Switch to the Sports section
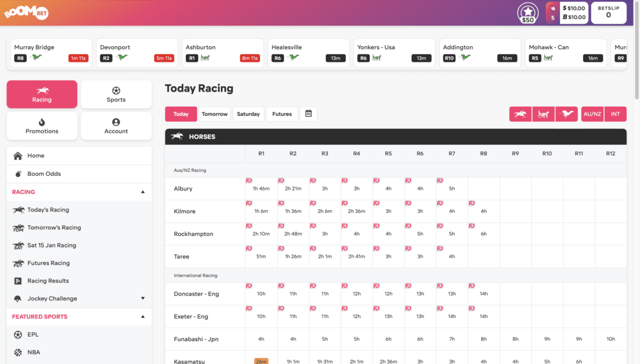This screenshot has height=364, width=640. tap(116, 94)
